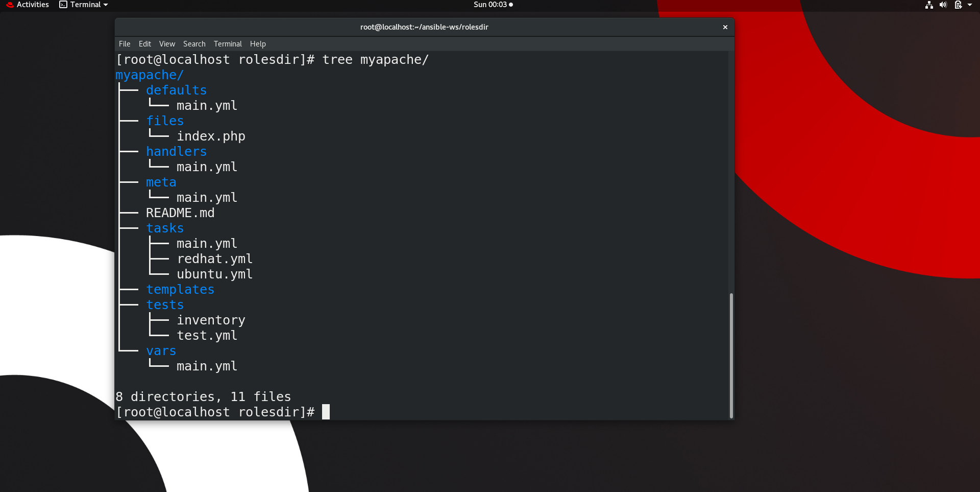Click 'main.yml' under defaults
This screenshot has width=980, height=492.
pos(207,106)
